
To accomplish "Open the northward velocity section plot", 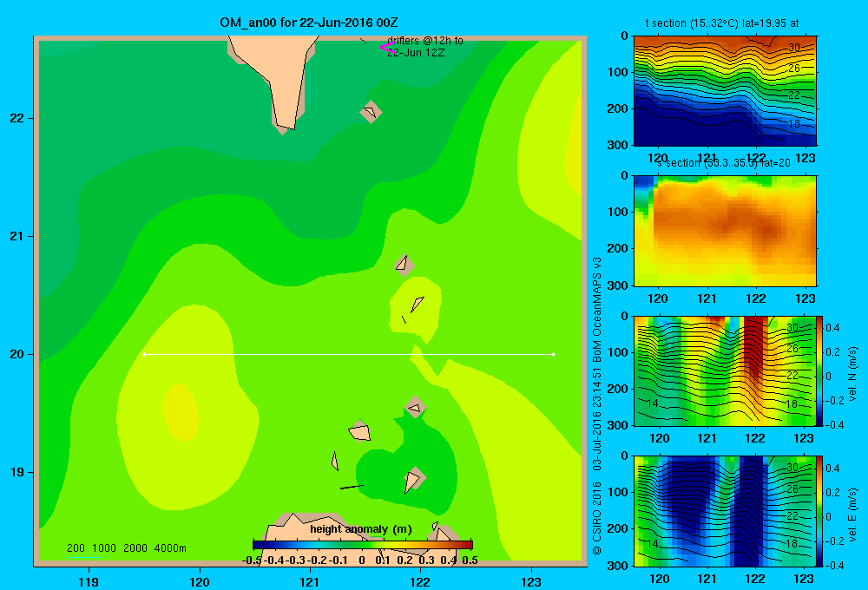I will 725,370.
